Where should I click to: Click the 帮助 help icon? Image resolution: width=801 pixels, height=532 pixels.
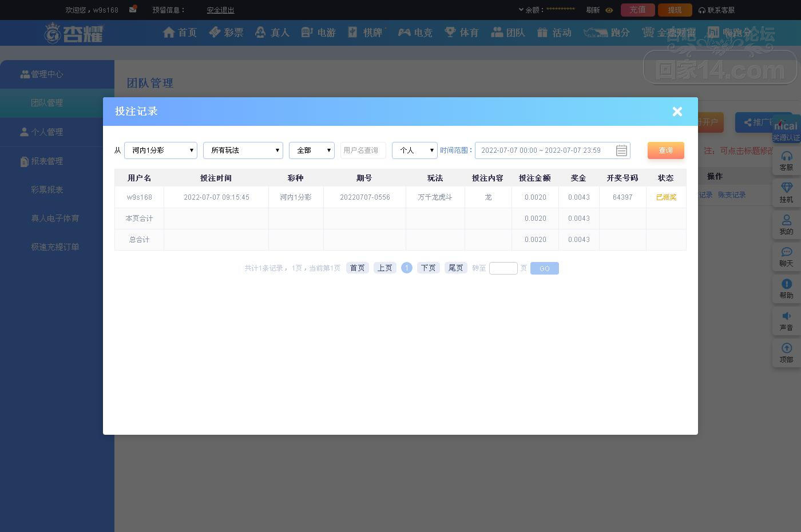(x=787, y=284)
